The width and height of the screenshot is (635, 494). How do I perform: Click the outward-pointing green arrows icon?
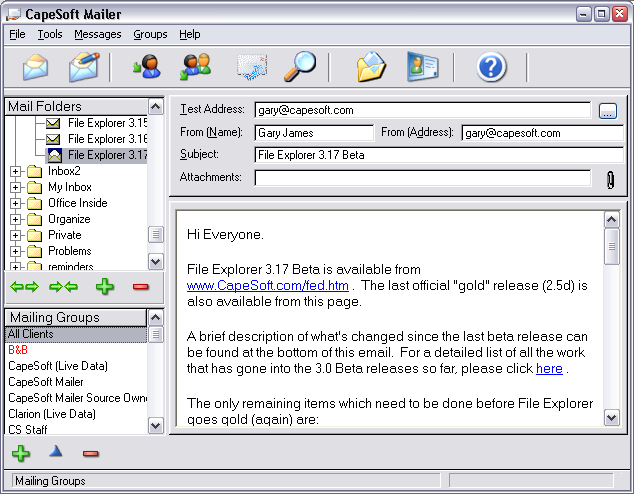[24, 287]
